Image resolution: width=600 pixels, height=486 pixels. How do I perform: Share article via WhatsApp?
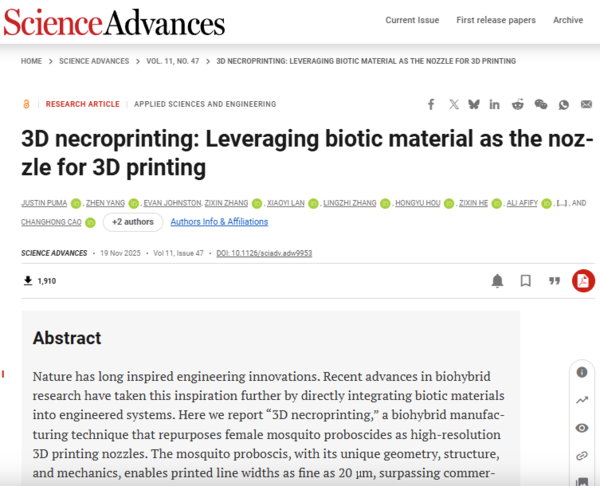click(564, 104)
